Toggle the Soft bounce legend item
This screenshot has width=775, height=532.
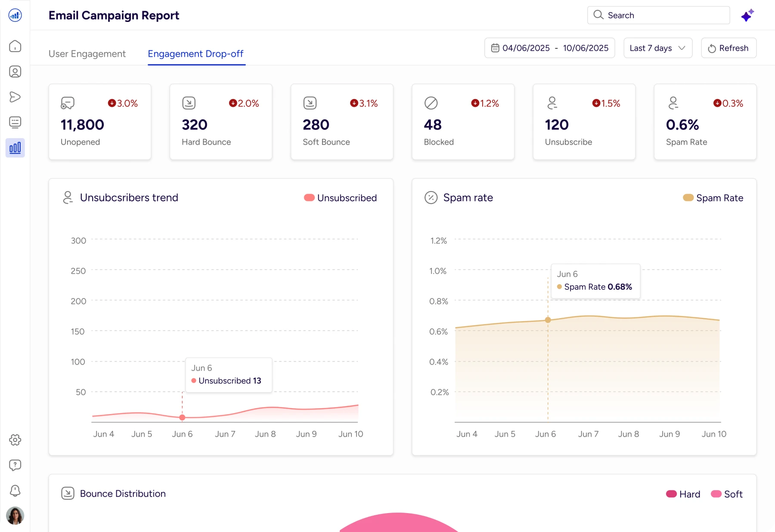click(x=727, y=494)
